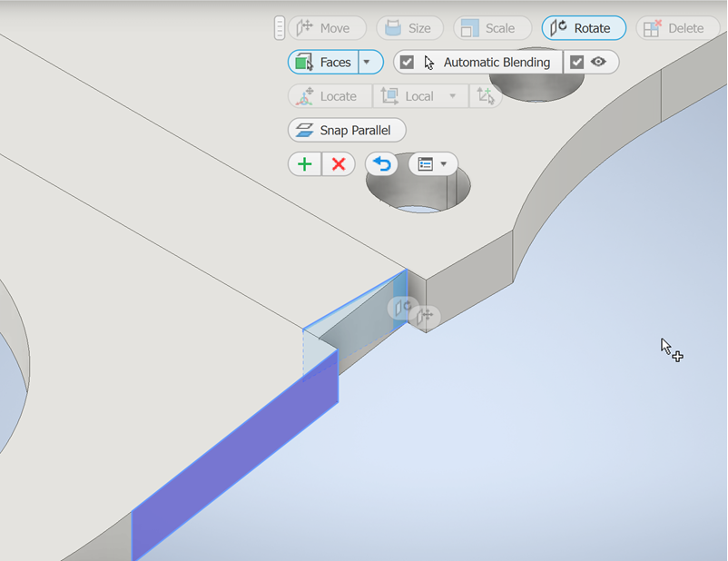Apply with the green plus button
Screen dimensions: 728x561
tap(305, 164)
